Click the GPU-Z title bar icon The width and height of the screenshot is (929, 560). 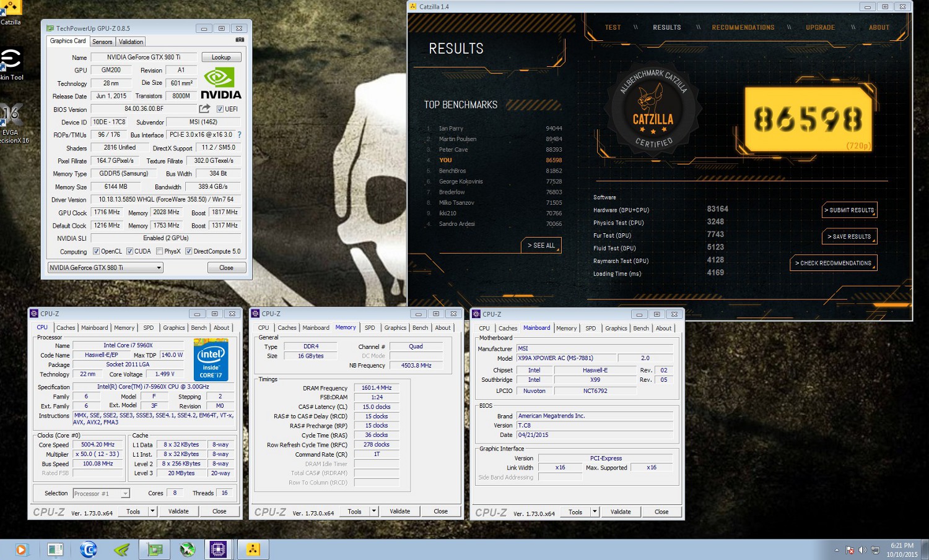pyautogui.click(x=50, y=28)
